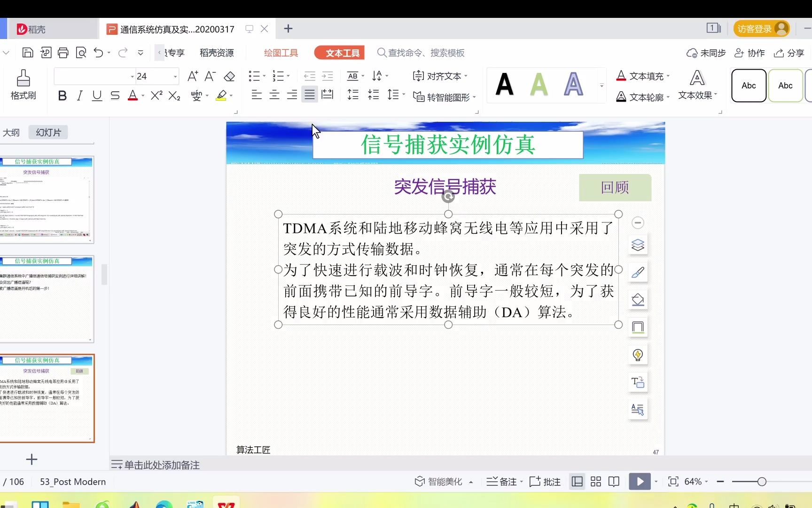The width and height of the screenshot is (812, 508).
Task: Clear formatting with the eraser icon
Action: 229,76
